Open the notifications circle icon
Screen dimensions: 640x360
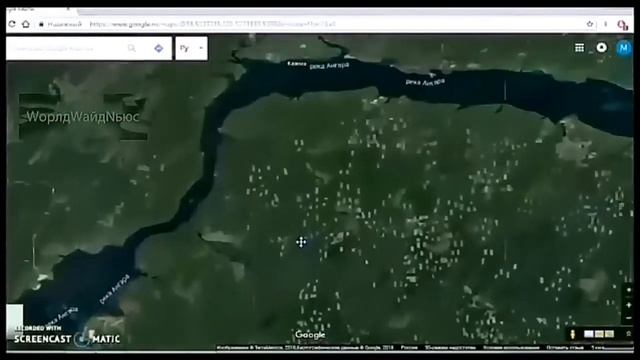point(602,47)
